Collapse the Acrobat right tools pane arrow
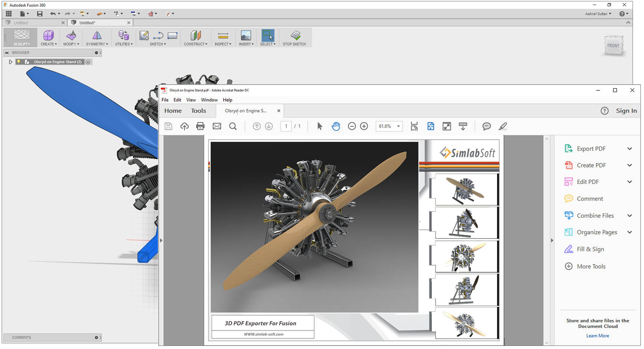644x349 pixels. tap(552, 240)
